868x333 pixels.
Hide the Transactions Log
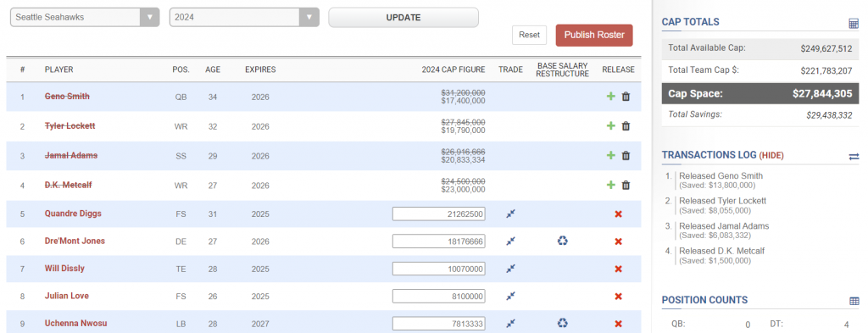coord(771,155)
